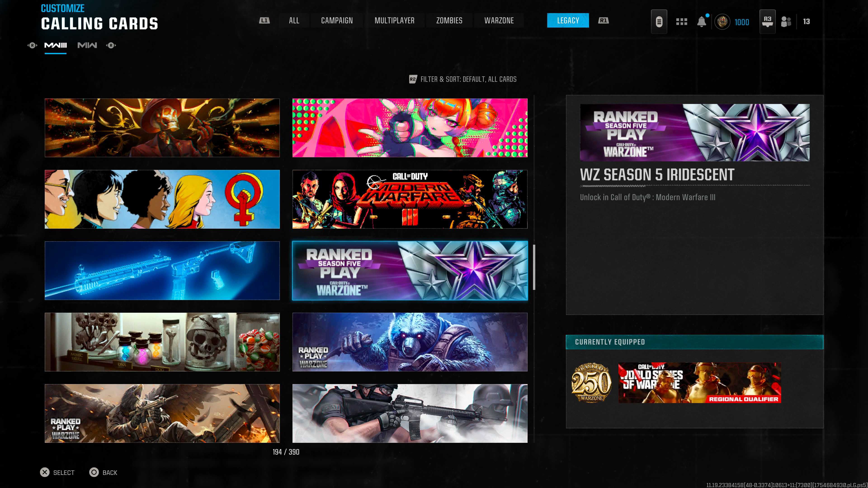Select the Zombies tab
Viewport: 868px width, 488px height.
(x=449, y=21)
